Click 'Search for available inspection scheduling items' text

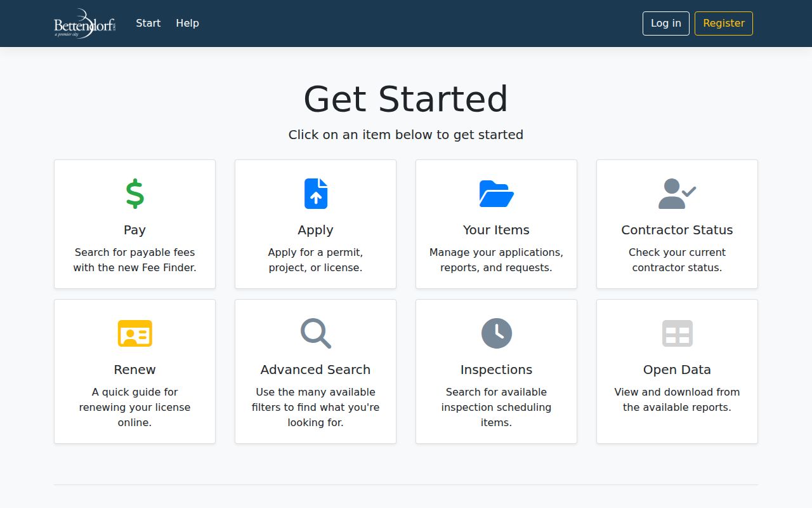[496, 407]
